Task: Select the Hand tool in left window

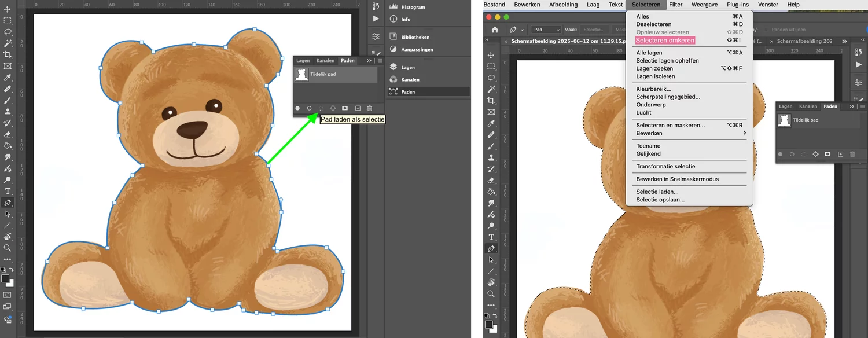Action: [x=8, y=237]
